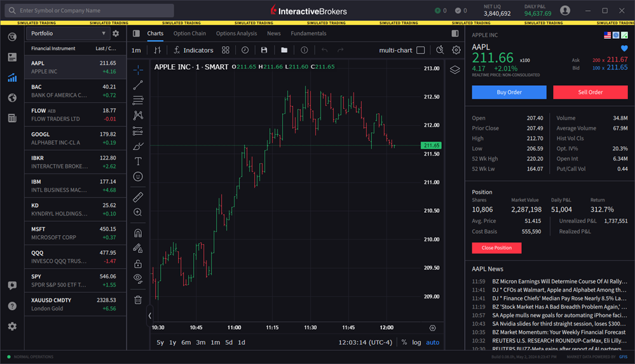Open portfolio list settings gear
Viewport: 635px width, 364px height.
pyautogui.click(x=116, y=34)
